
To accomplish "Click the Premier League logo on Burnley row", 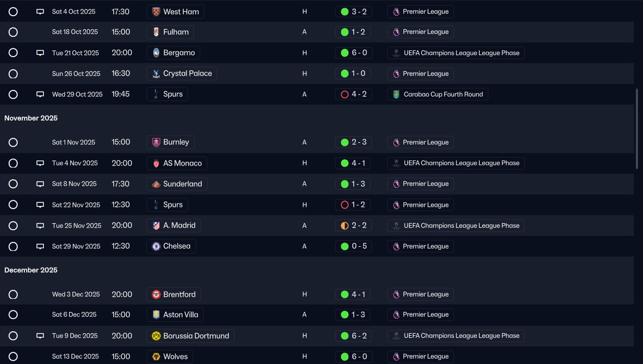I will click(x=396, y=142).
